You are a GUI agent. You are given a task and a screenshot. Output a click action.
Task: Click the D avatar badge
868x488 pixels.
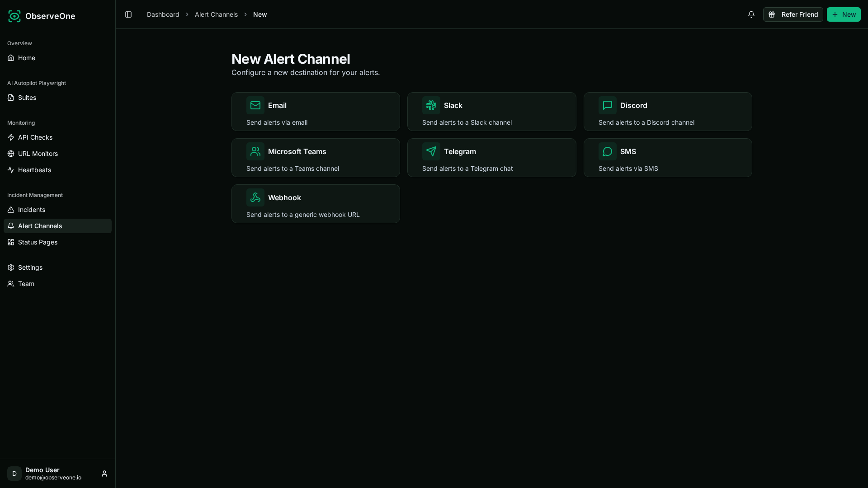pos(14,474)
